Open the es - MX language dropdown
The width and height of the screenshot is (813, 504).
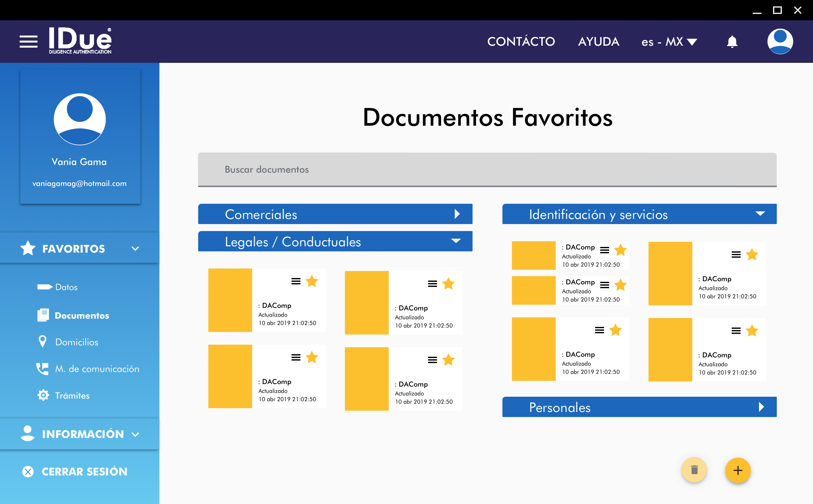click(669, 42)
